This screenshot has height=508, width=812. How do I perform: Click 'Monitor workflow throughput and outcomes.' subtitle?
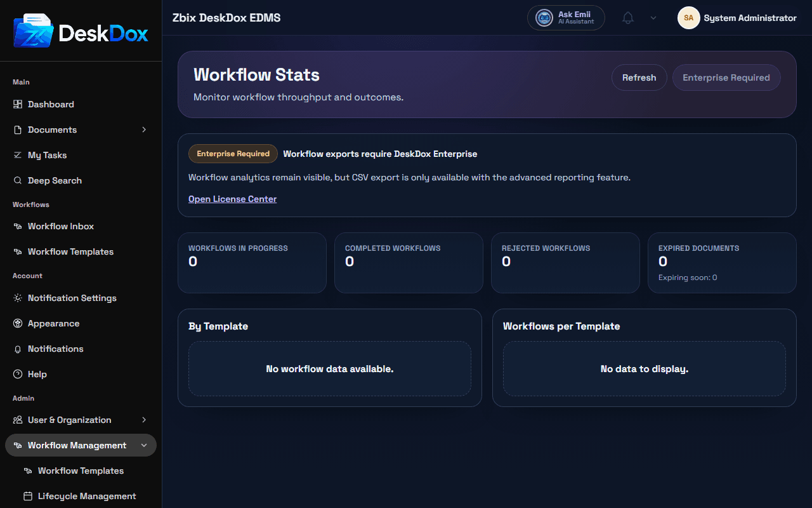pos(298,97)
